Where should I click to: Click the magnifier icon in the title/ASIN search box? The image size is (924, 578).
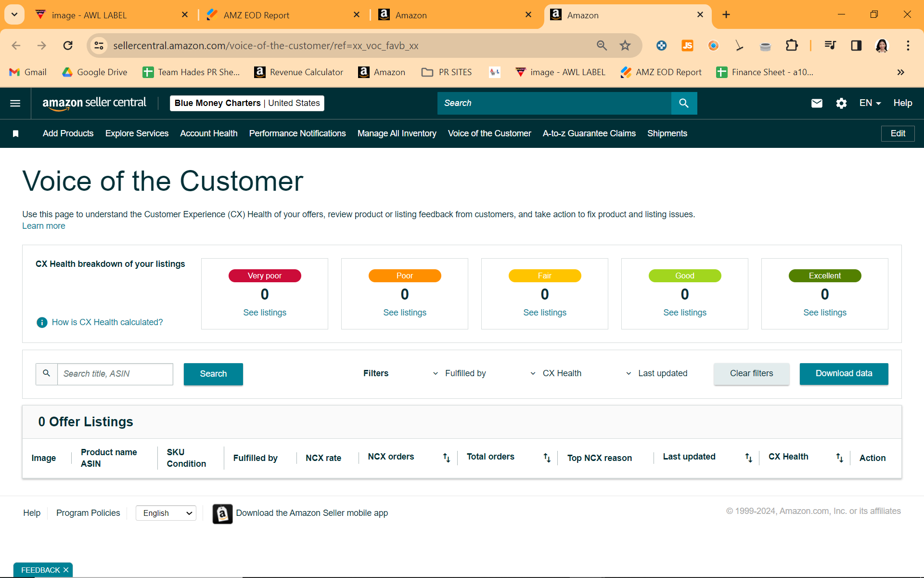(x=47, y=374)
